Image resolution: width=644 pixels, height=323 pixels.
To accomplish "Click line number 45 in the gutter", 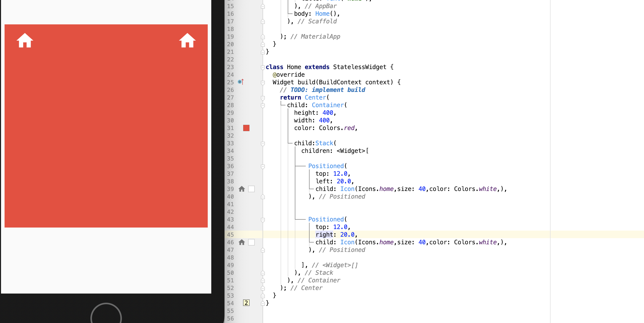I will click(230, 235).
